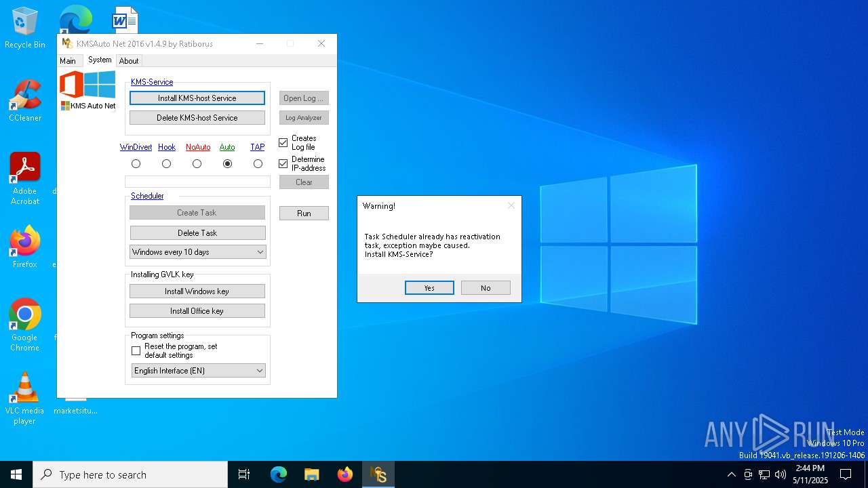Open the KMS-Service link

pos(152,82)
